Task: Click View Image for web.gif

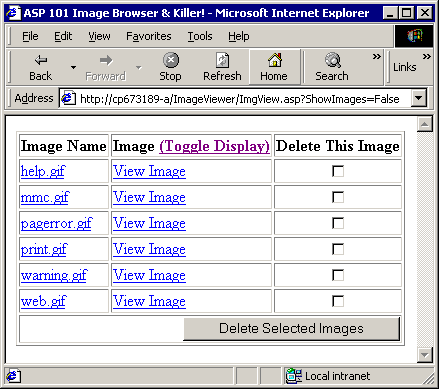Action: tap(149, 301)
